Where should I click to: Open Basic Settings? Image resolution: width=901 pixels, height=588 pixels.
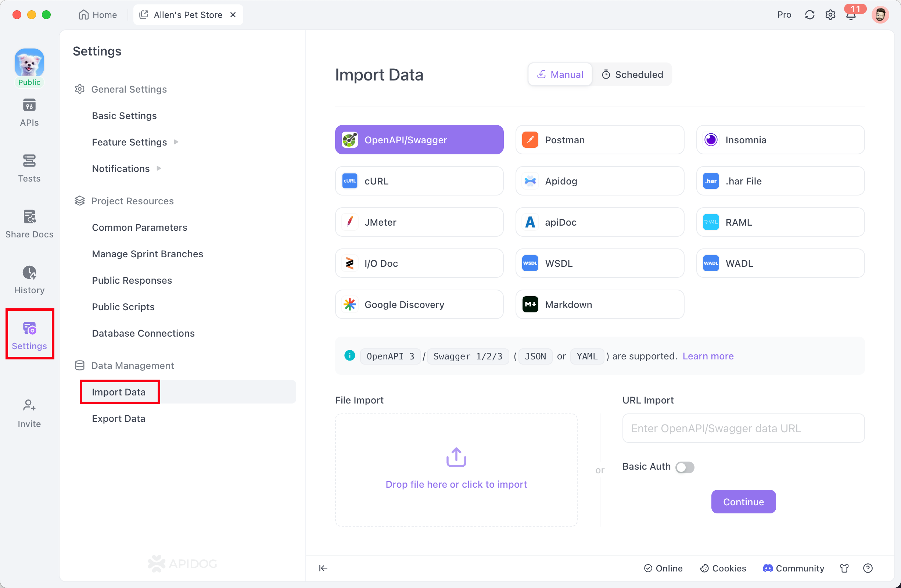point(124,115)
